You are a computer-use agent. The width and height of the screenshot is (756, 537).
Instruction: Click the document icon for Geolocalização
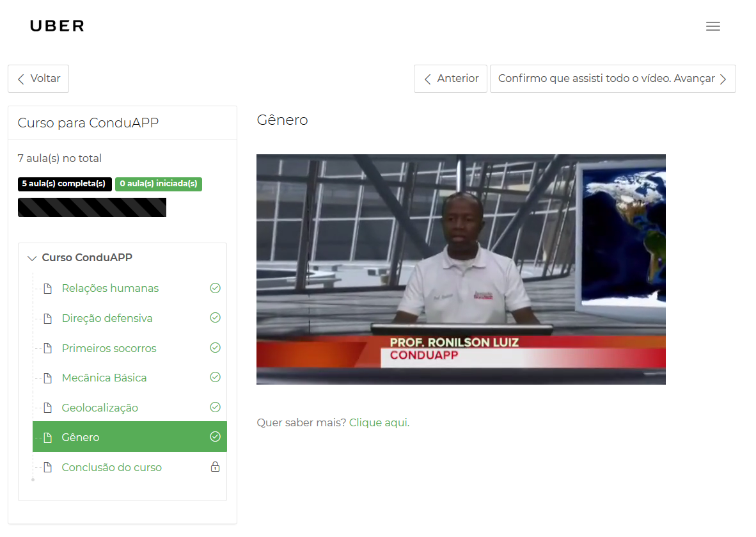[48, 408]
